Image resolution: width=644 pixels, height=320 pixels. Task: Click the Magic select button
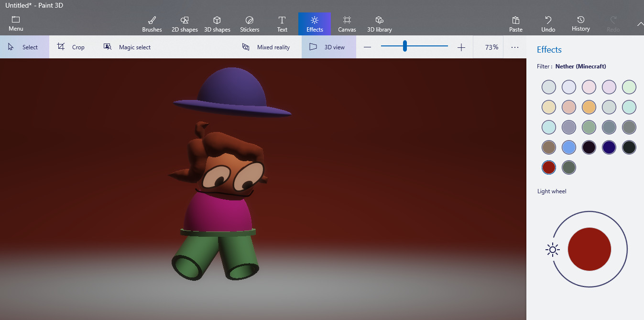tap(128, 47)
